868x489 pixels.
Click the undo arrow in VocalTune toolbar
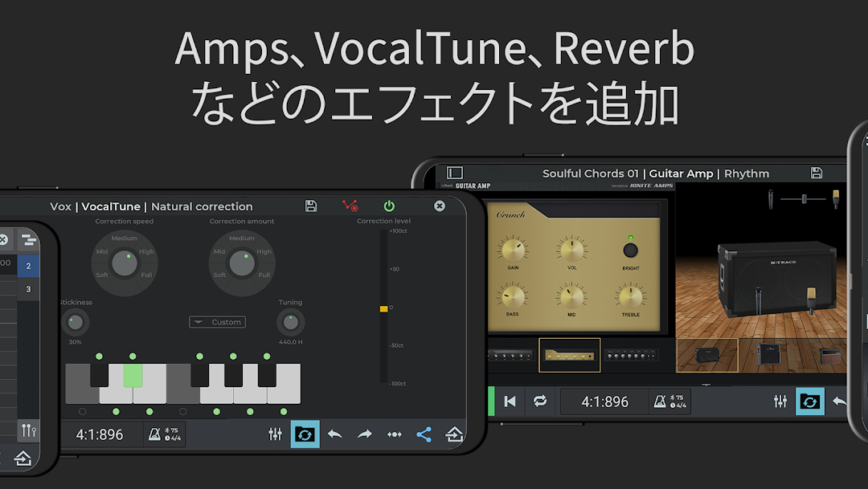point(334,434)
